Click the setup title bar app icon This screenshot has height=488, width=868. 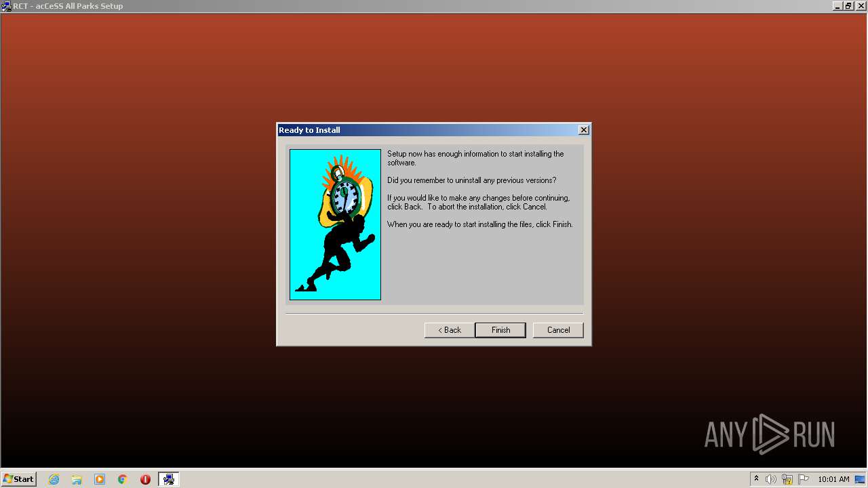(x=6, y=6)
